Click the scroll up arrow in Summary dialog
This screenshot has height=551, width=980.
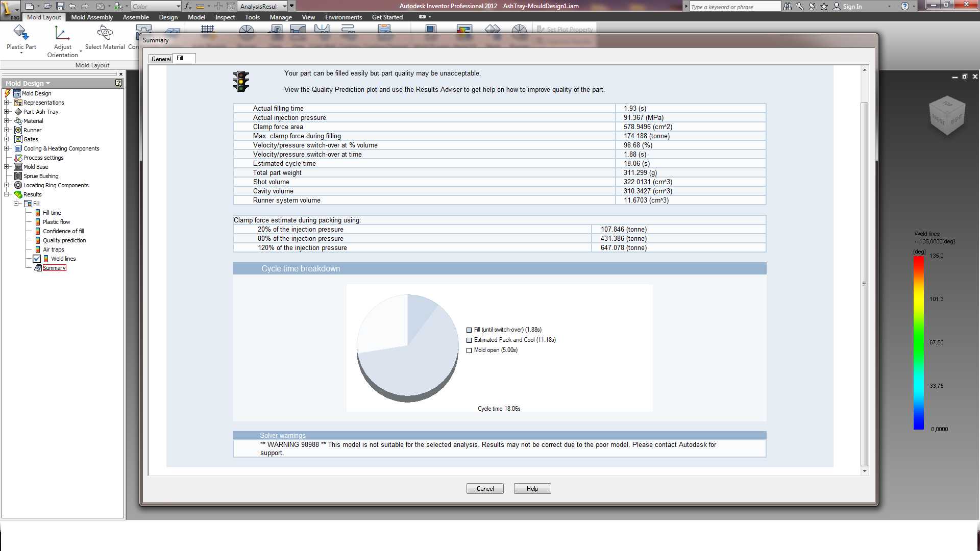pyautogui.click(x=865, y=69)
